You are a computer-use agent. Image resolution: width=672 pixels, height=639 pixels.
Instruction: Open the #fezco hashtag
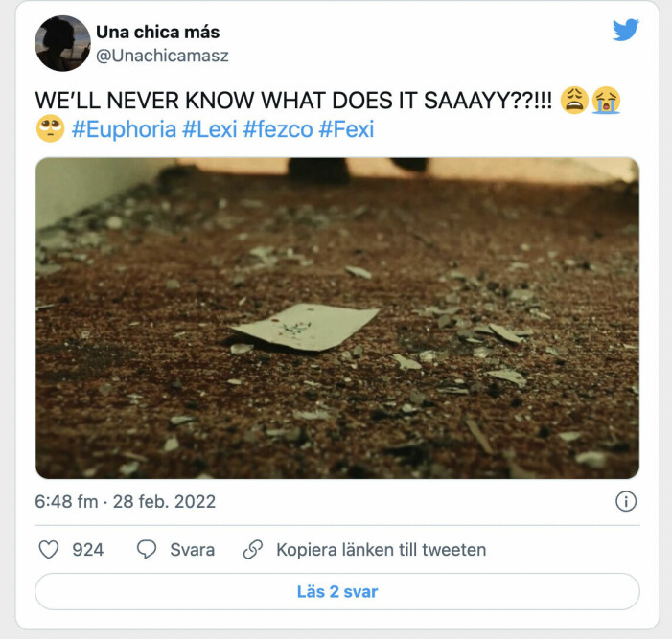click(x=278, y=129)
